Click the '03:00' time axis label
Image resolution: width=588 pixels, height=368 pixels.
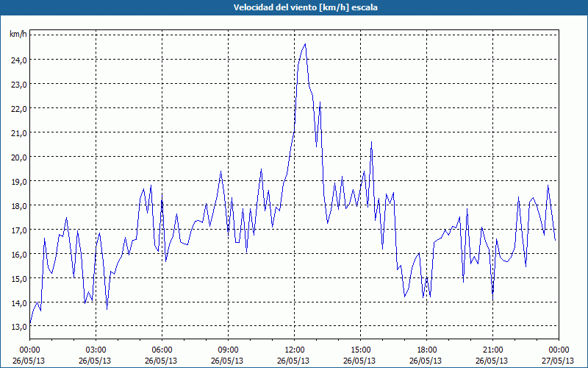click(x=96, y=350)
